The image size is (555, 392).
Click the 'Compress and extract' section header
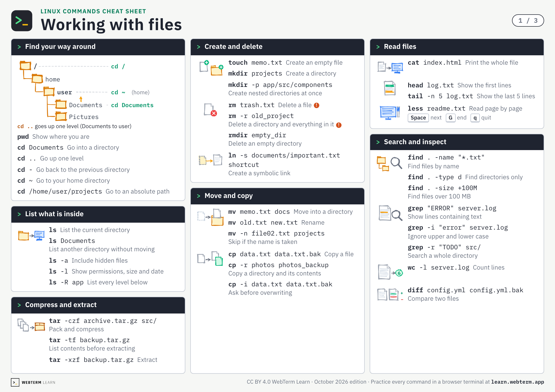[x=98, y=305]
